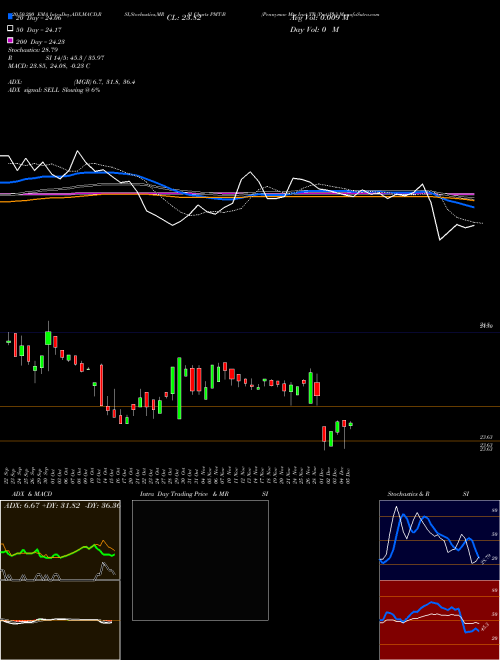The width and height of the screenshot is (500, 660).
Task: Click the lowest dip of the white EMA line
Action: point(440,240)
